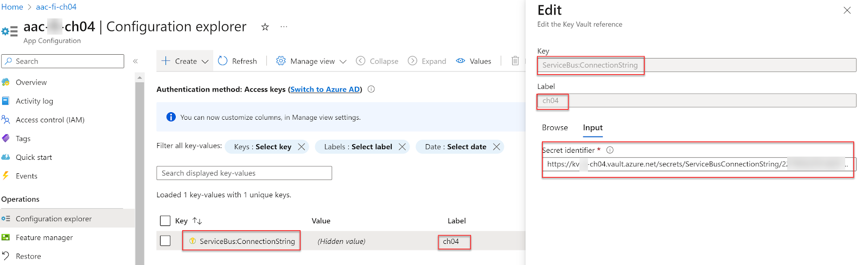Open the Date: Select date filter
This screenshot has height=265, width=868.
[456, 147]
